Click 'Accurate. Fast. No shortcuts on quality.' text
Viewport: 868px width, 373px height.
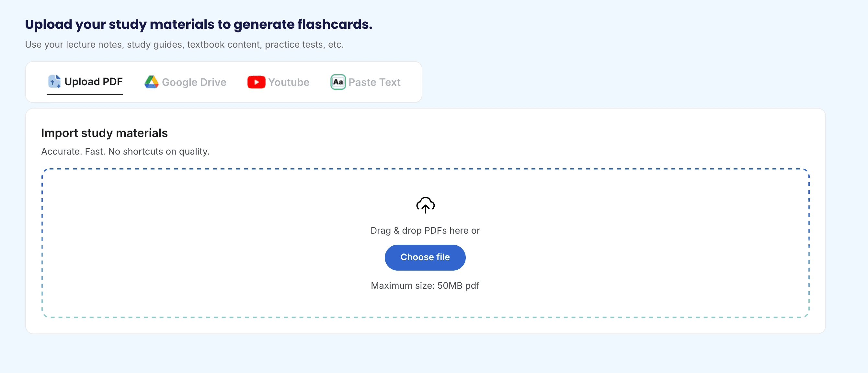125,151
